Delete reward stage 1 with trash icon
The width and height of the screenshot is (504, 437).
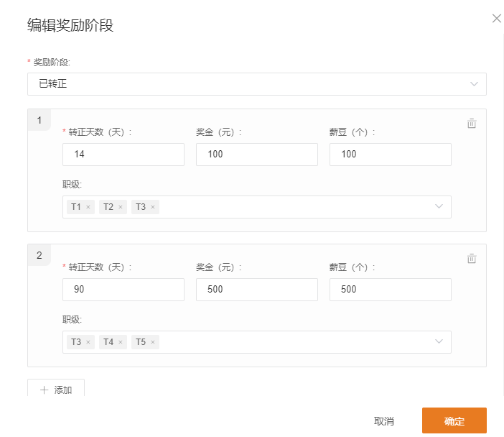(472, 123)
